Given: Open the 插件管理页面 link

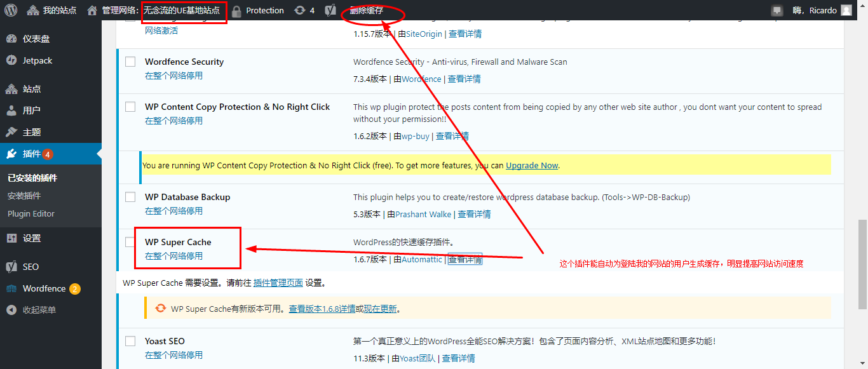Looking at the screenshot, I should [x=278, y=283].
